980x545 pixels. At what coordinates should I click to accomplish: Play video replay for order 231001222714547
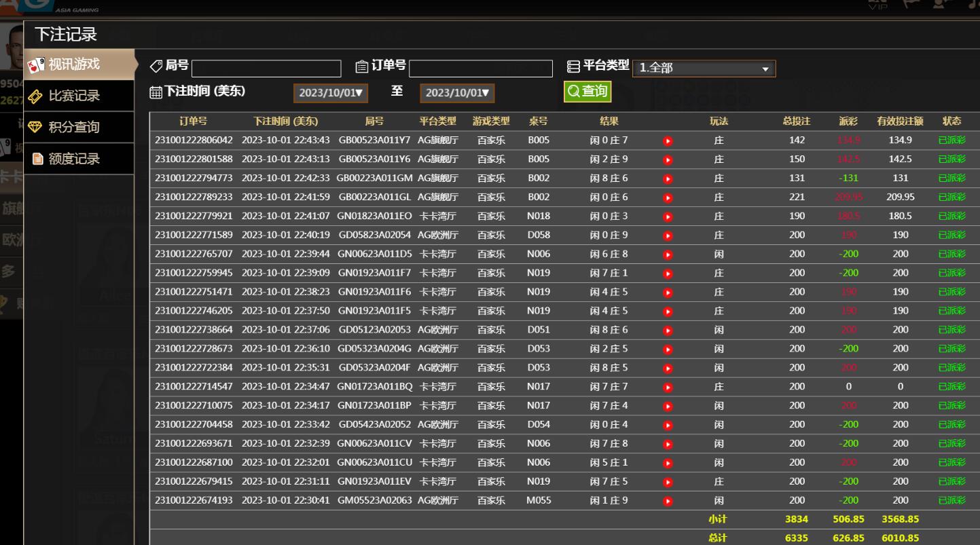point(668,388)
